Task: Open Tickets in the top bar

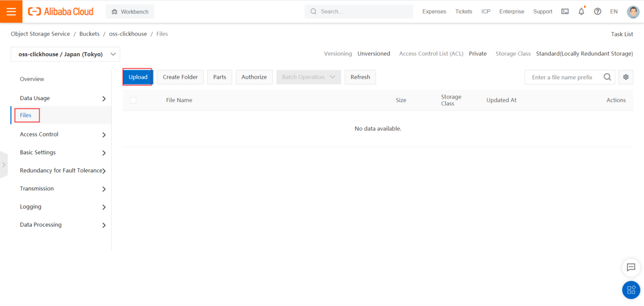Action: click(464, 11)
